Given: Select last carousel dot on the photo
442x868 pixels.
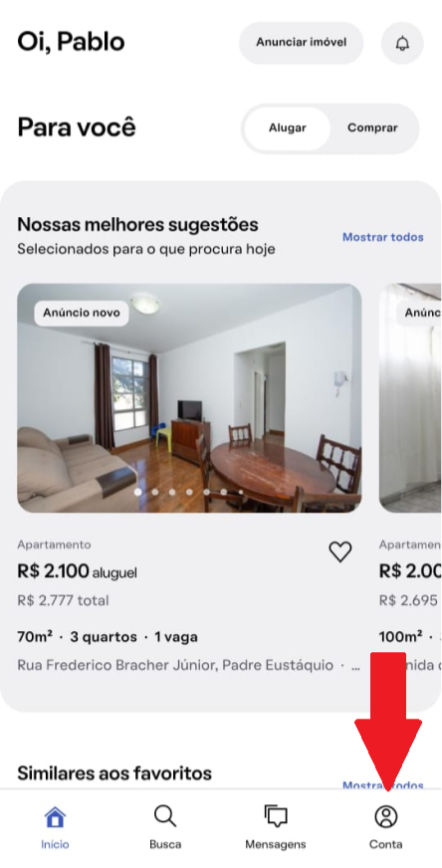Looking at the screenshot, I should pyautogui.click(x=240, y=492).
